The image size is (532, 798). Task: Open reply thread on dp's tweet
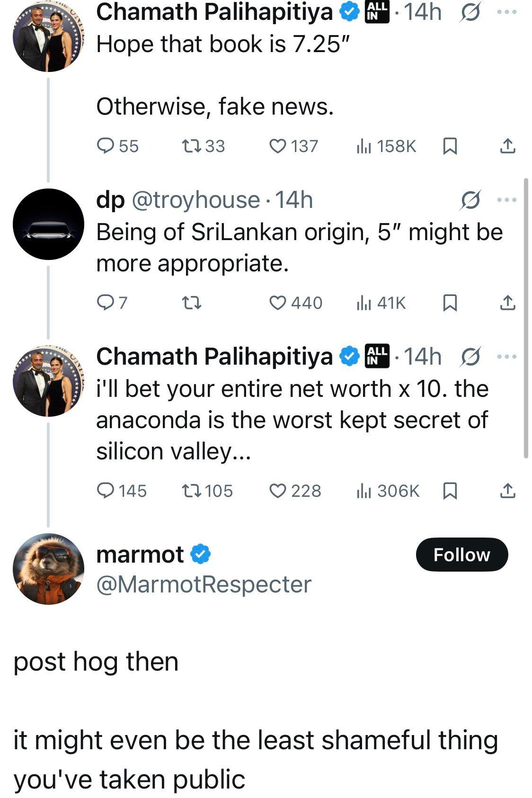point(104,303)
